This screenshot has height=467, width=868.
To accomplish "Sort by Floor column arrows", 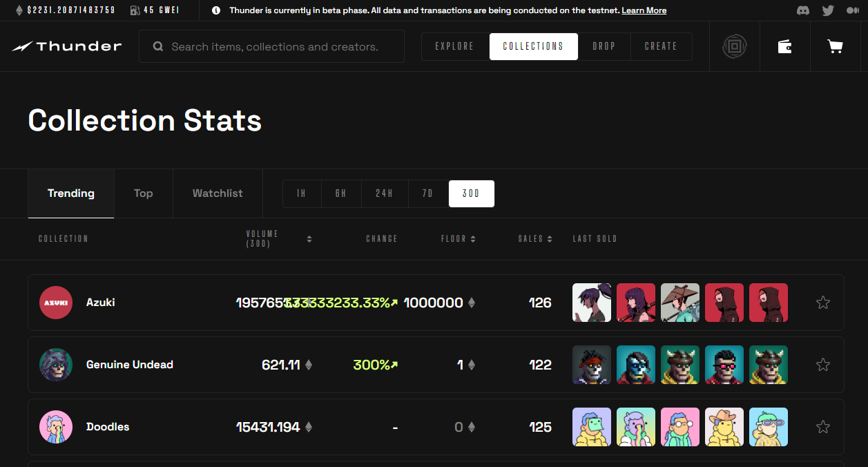I will 473,239.
